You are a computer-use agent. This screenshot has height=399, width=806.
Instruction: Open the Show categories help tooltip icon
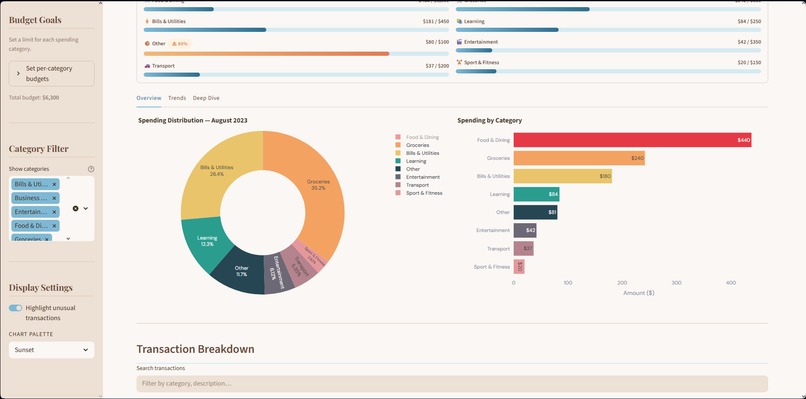pos(91,169)
